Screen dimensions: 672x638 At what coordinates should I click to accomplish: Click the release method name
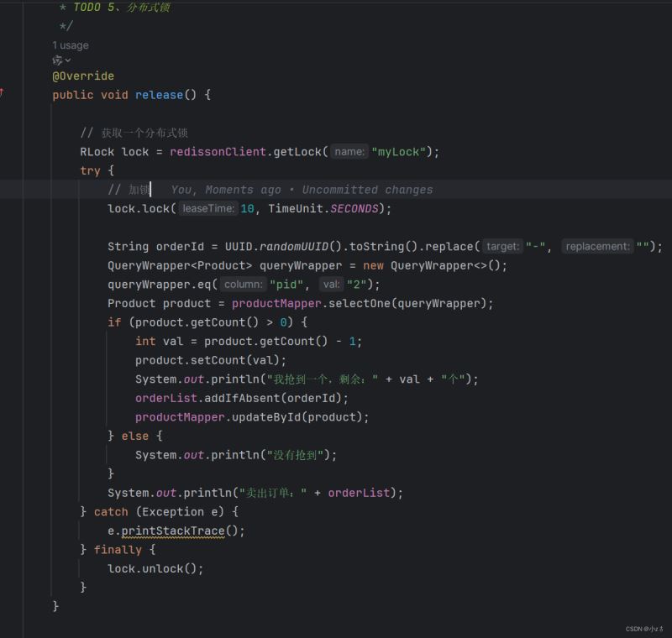coord(159,95)
